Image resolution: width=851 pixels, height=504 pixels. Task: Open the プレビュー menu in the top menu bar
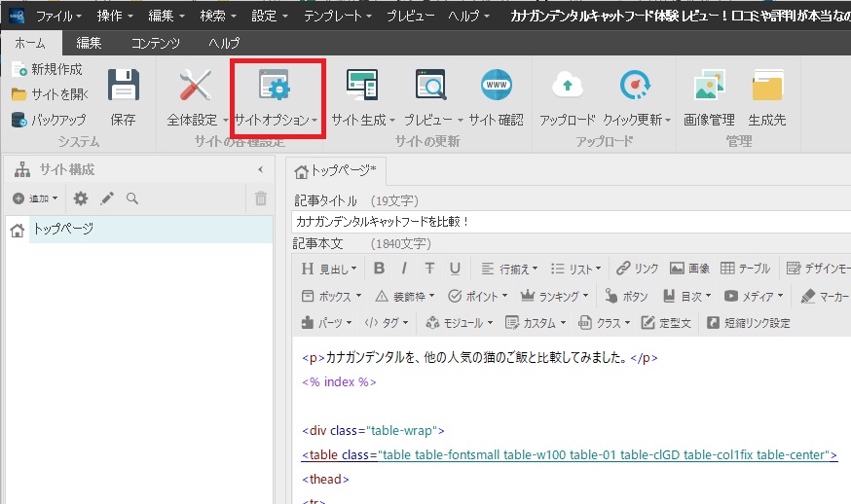point(410,16)
